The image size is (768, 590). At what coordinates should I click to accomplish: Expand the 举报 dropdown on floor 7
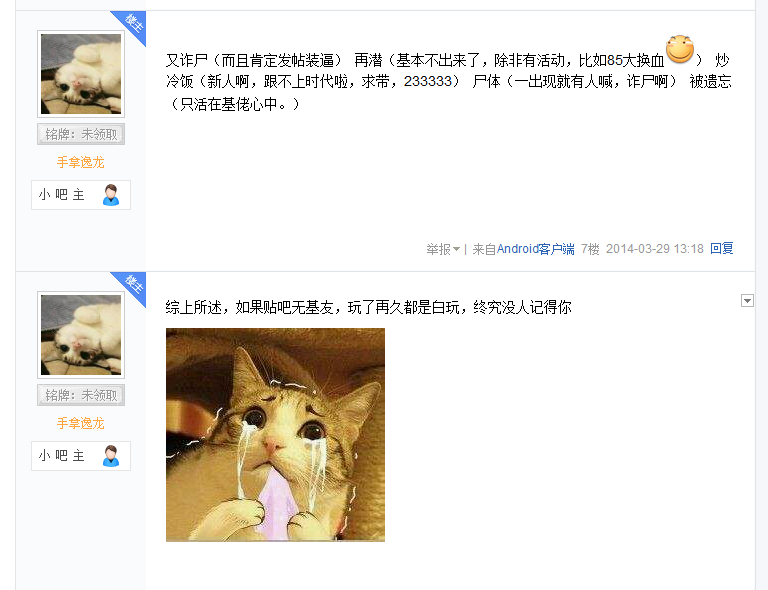tap(443, 249)
